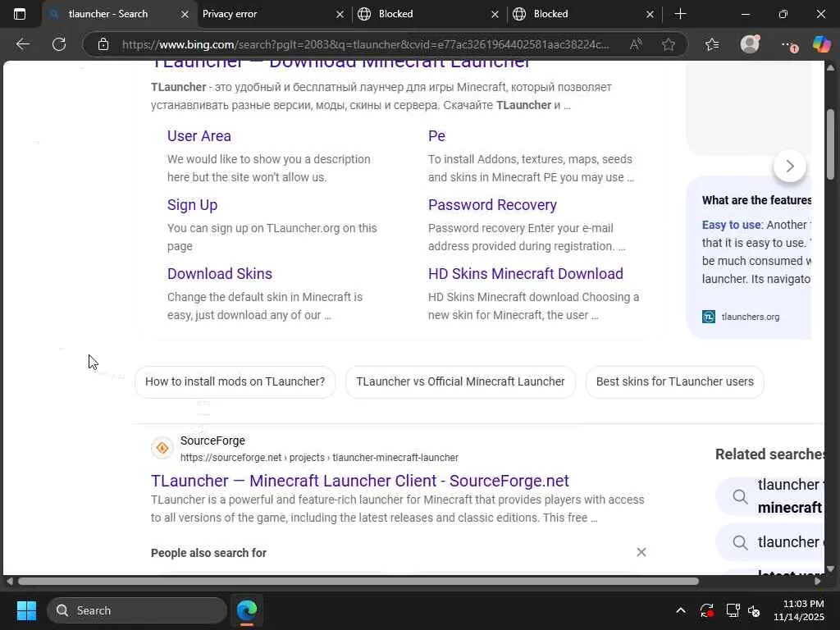The image size is (840, 630).
Task: Click the horizontal scrollbar thumb
Action: click(358, 582)
